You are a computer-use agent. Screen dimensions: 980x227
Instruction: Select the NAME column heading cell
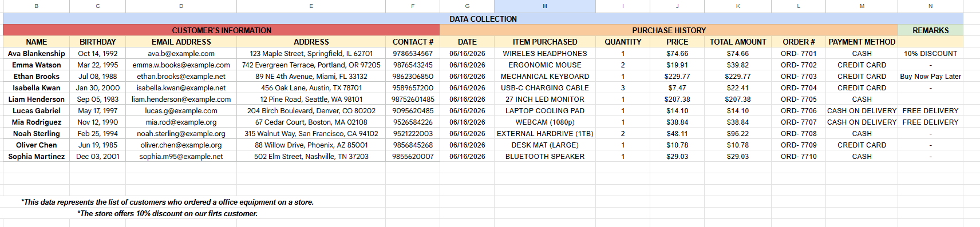36,42
